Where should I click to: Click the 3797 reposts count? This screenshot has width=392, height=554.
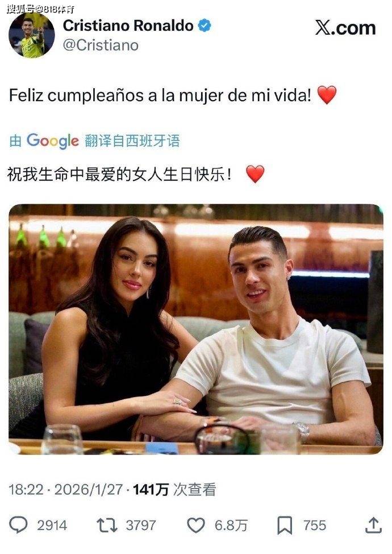141,526
